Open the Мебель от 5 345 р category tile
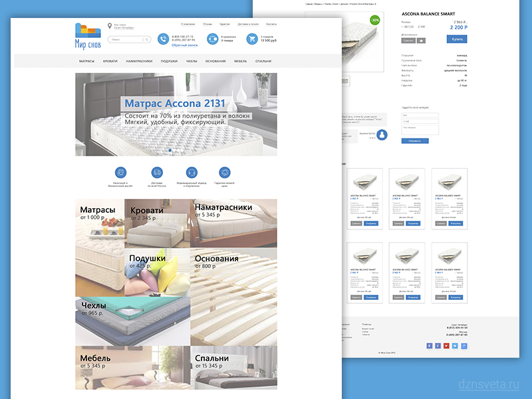532x399 pixels. point(132,368)
